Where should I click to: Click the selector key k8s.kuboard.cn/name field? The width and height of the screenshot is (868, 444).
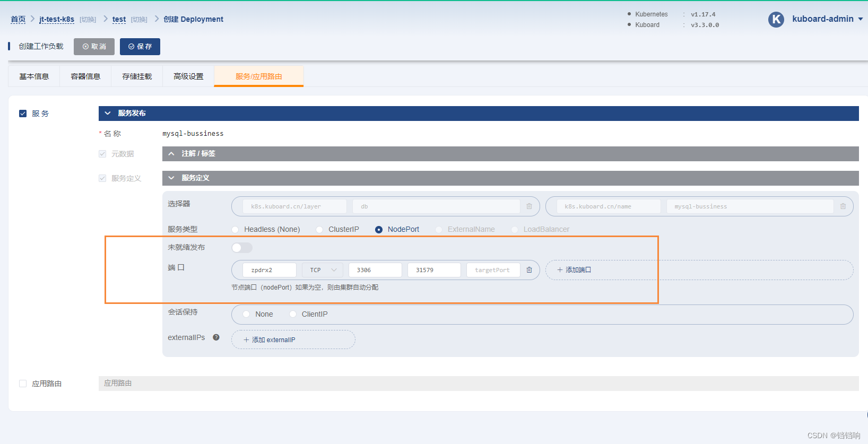click(x=609, y=206)
